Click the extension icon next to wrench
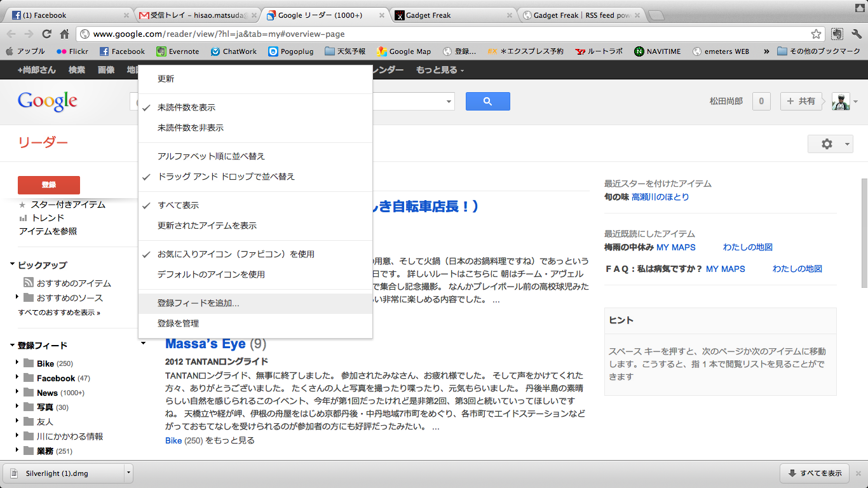This screenshot has height=488, width=868. point(837,34)
